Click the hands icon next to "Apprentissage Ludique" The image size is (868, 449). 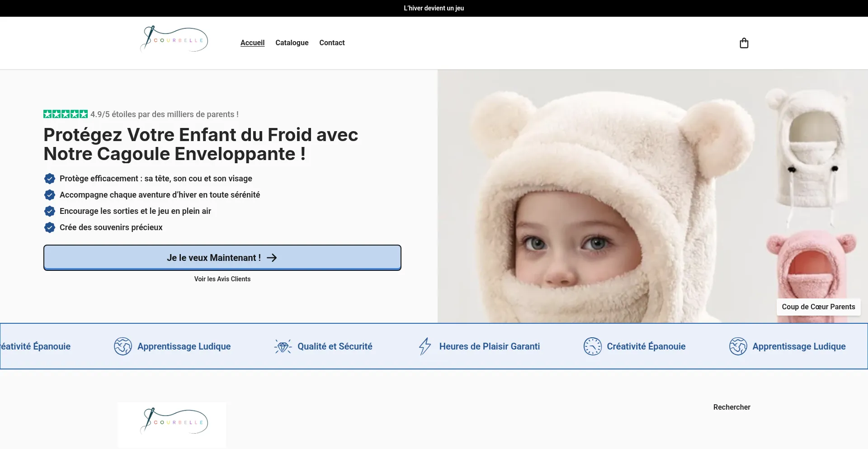point(122,346)
